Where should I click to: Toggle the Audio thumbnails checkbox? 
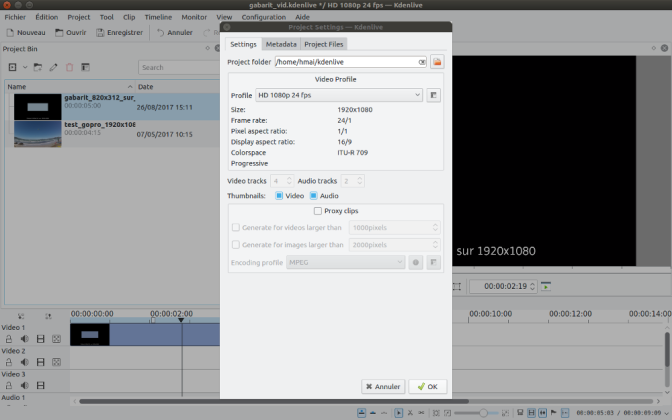click(x=313, y=196)
